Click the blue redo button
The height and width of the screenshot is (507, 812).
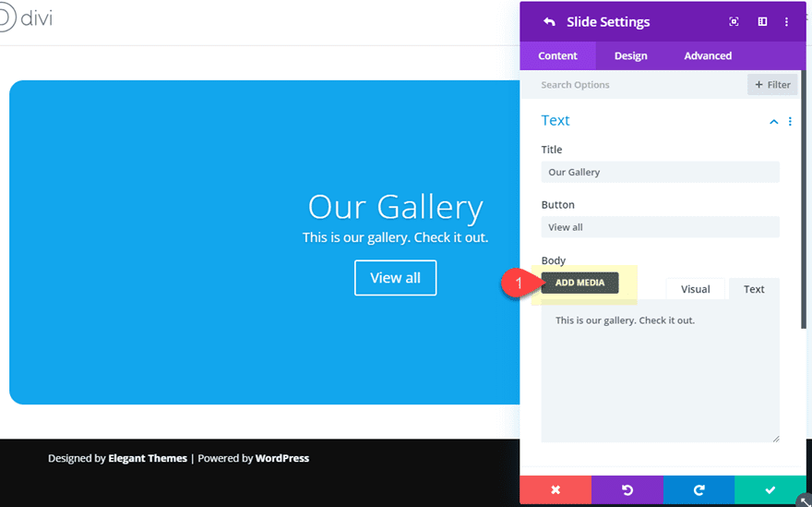[x=699, y=489]
